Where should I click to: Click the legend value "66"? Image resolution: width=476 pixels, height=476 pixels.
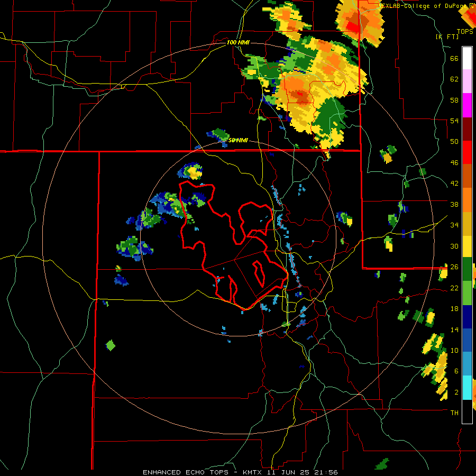[454, 59]
